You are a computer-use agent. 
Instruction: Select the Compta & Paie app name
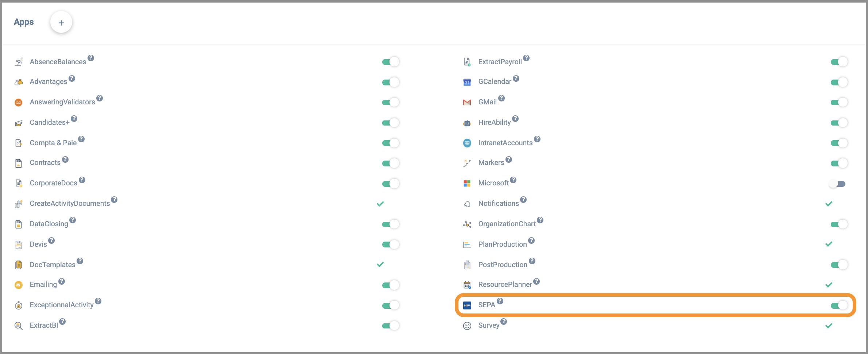tap(53, 143)
